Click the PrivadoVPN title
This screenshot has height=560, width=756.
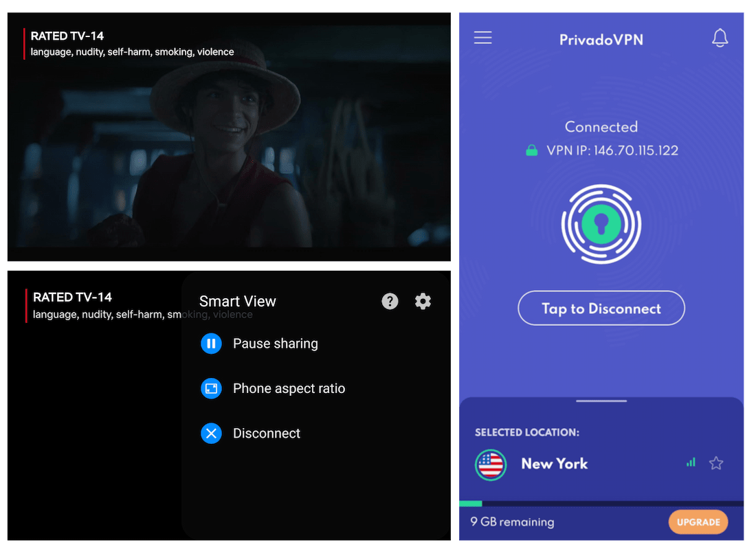click(x=601, y=40)
